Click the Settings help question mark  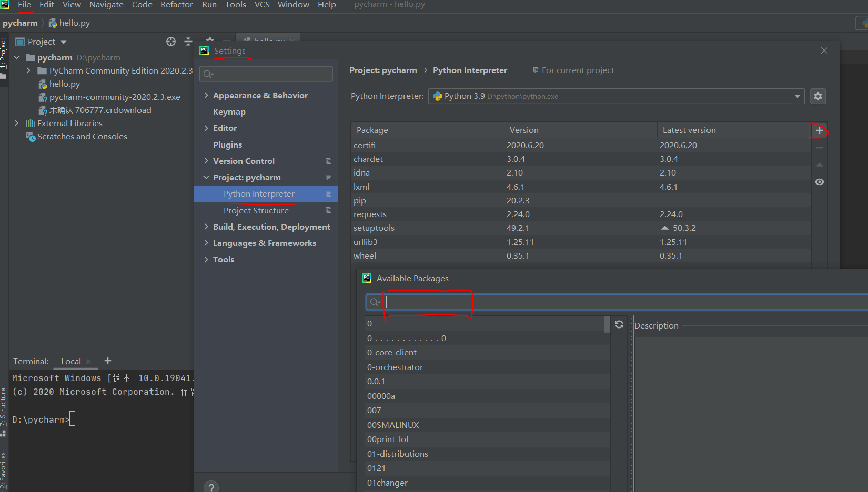(211, 487)
